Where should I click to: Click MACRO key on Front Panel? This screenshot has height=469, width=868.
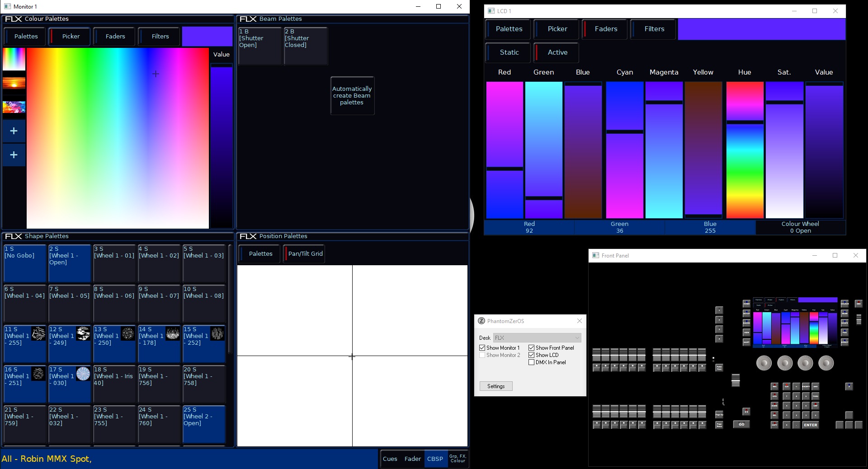[746, 323]
